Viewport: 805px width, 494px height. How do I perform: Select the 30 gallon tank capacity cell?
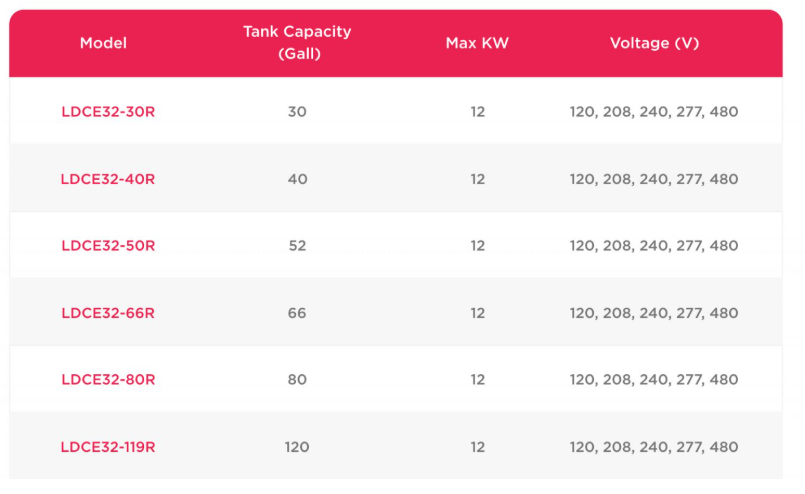coord(297,112)
